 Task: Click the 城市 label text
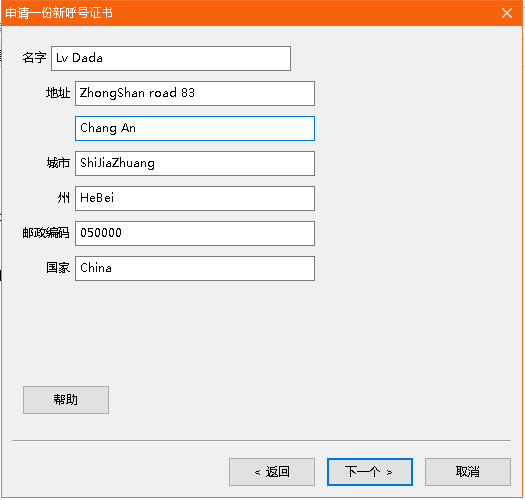click(x=58, y=163)
